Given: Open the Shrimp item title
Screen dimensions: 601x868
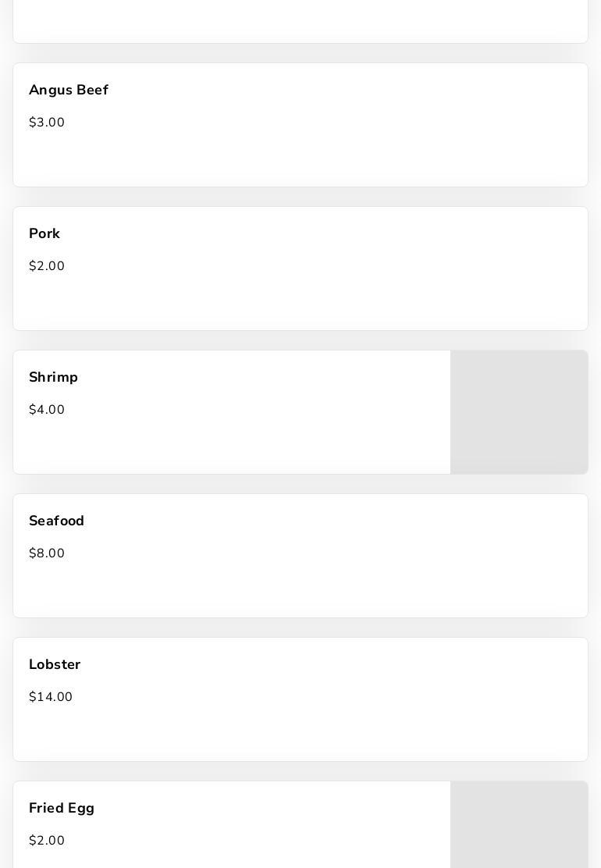Looking at the screenshot, I should pyautogui.click(x=53, y=377).
